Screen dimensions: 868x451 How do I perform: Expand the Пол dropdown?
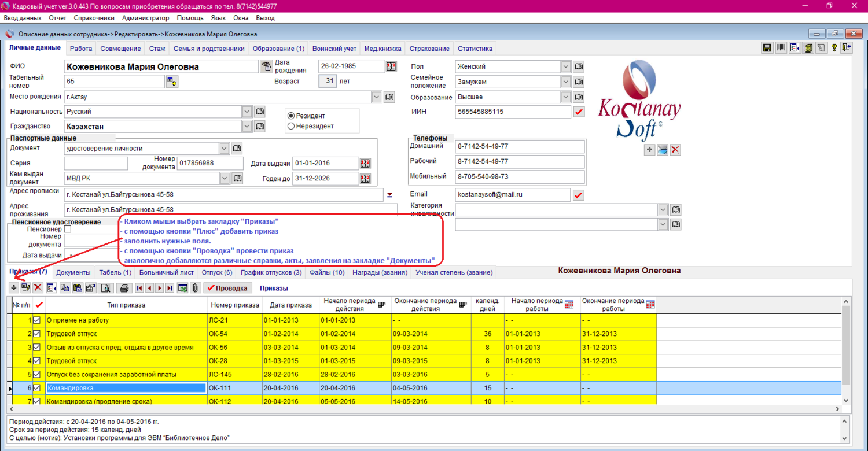click(x=565, y=66)
